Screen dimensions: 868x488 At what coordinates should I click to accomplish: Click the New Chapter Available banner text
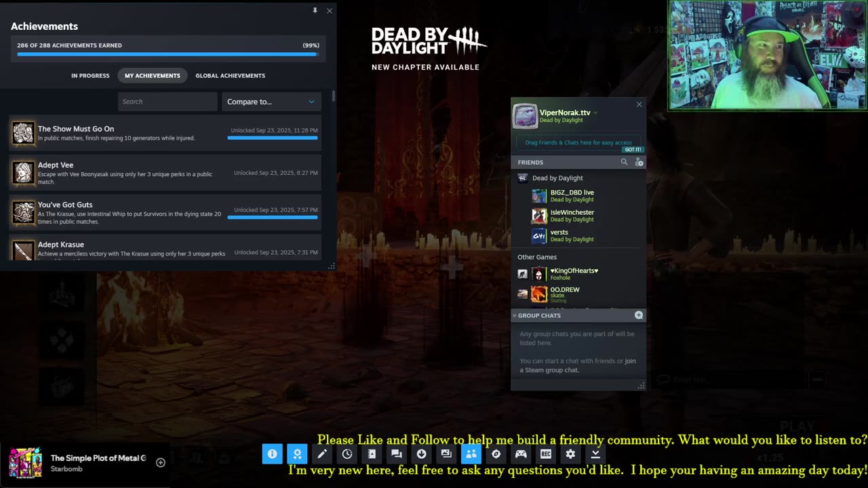(x=425, y=67)
